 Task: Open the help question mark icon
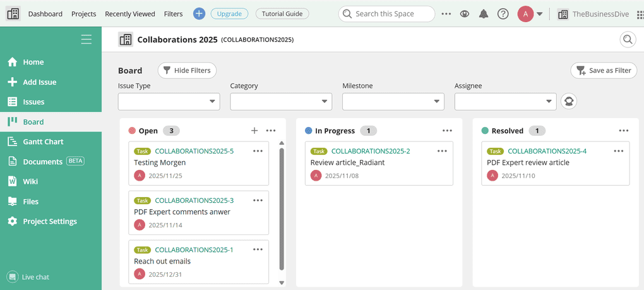pos(503,14)
